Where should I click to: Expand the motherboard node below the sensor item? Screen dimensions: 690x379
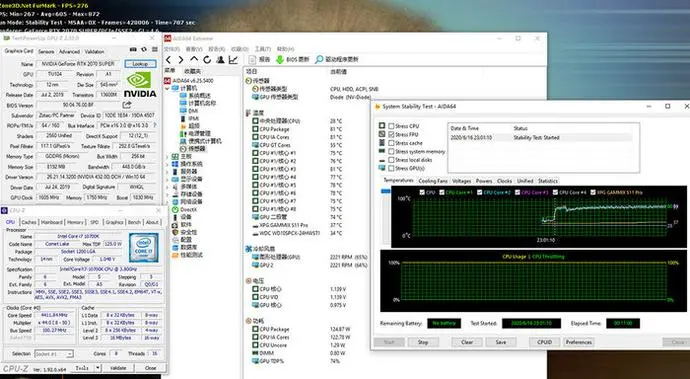pyautogui.click(x=167, y=157)
